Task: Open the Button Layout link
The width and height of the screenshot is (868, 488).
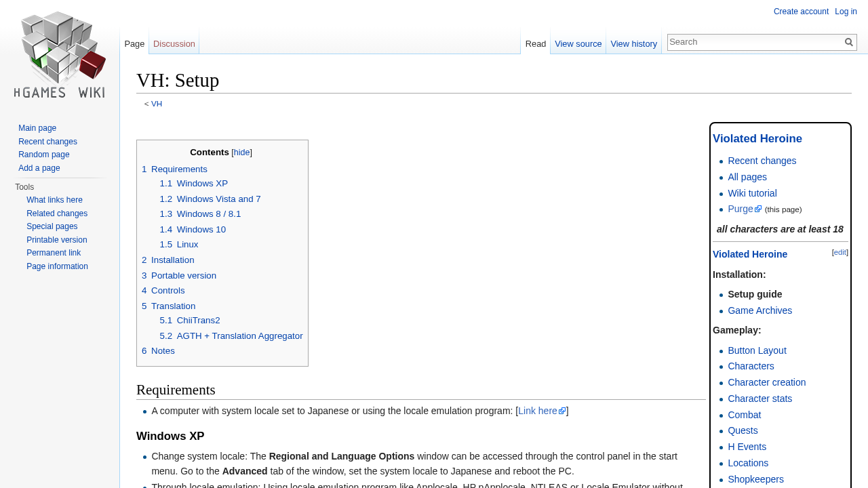Action: [x=757, y=350]
